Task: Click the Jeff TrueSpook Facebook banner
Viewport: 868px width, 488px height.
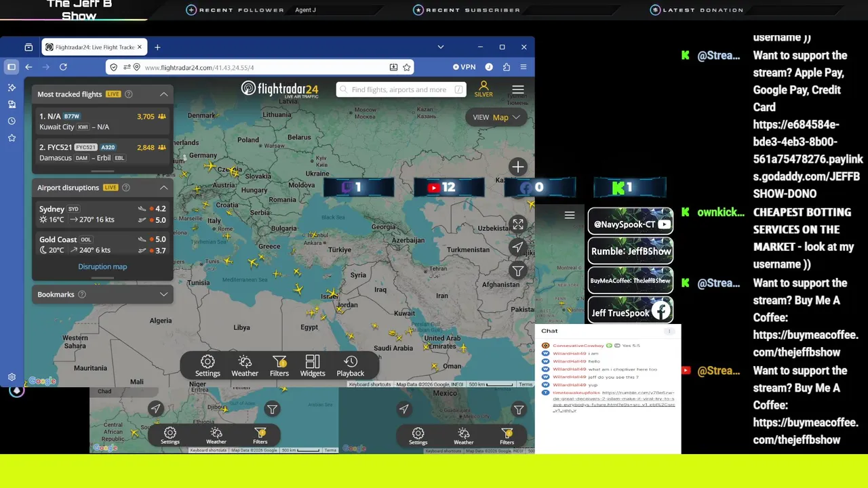Action: click(x=631, y=311)
